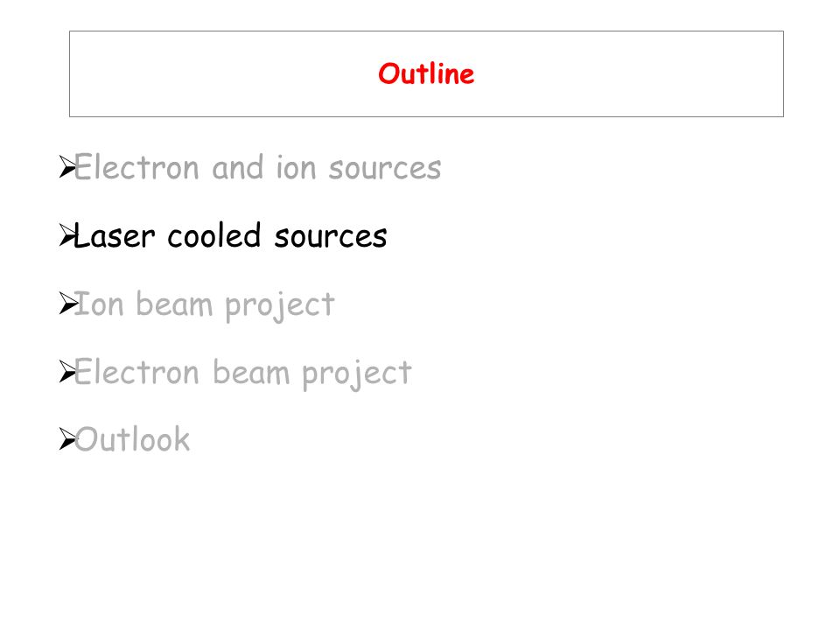The image size is (840, 630).
Task: Click the Electron beam project item
Action: click(x=242, y=374)
